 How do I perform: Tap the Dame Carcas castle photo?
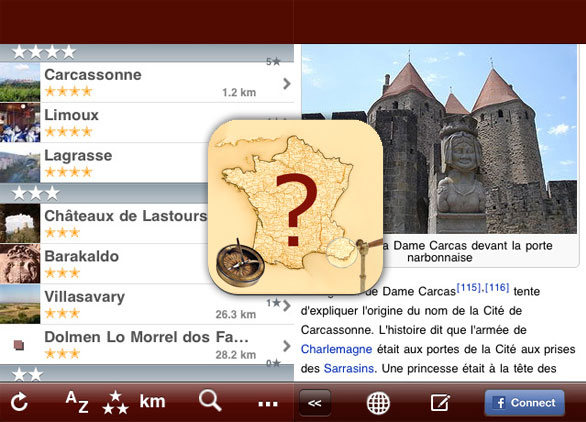pyautogui.click(x=439, y=139)
